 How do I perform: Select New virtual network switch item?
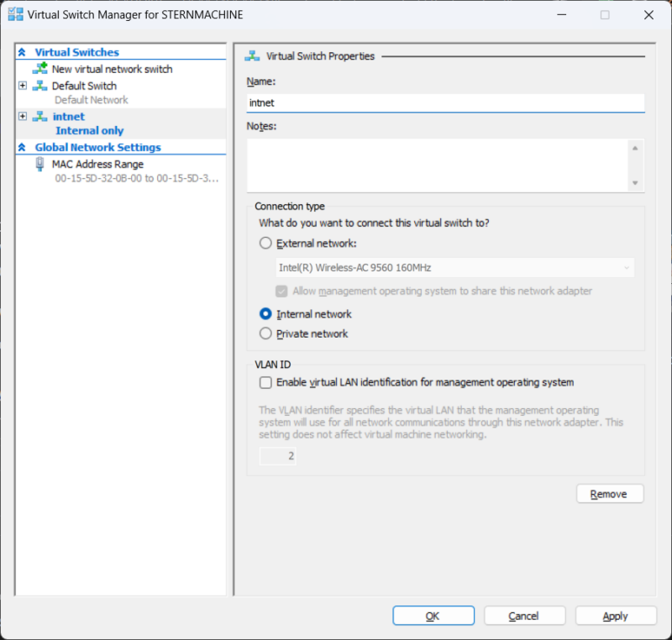tap(112, 69)
